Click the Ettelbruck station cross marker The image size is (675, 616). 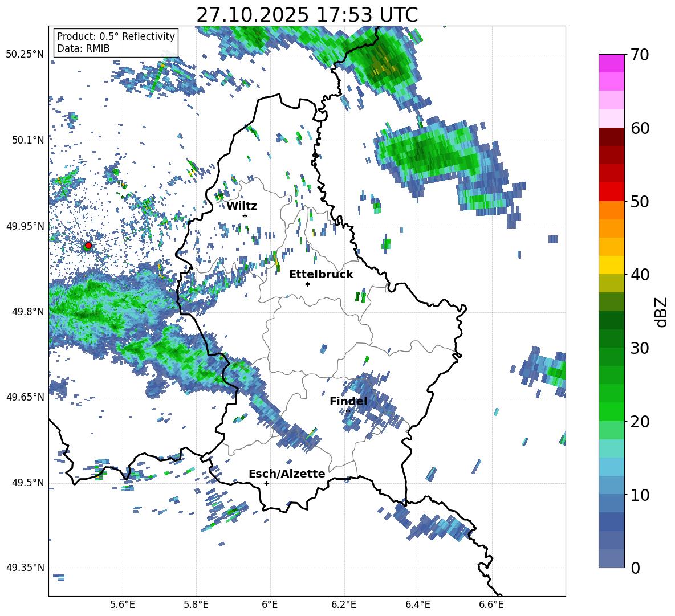[x=307, y=284]
